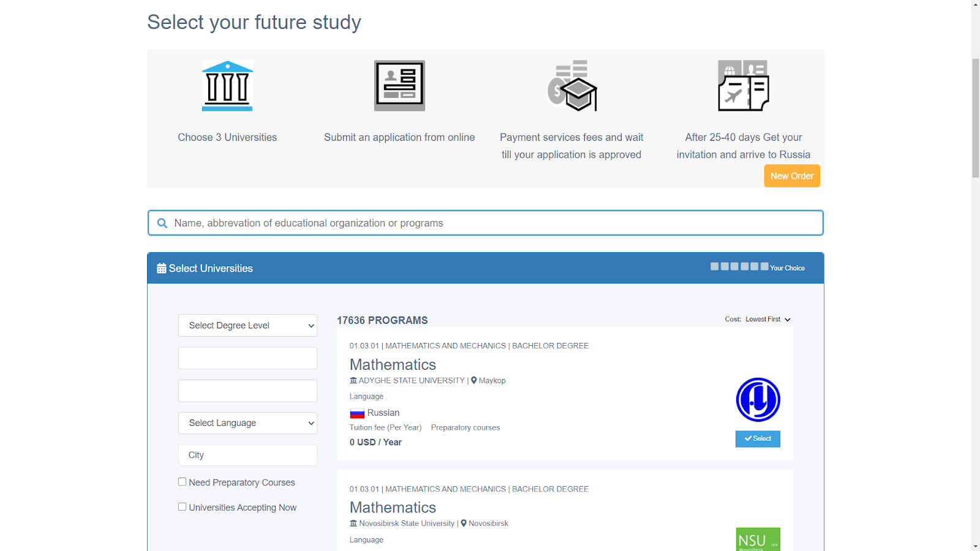980x551 pixels.
Task: Click the City input field
Action: point(247,455)
